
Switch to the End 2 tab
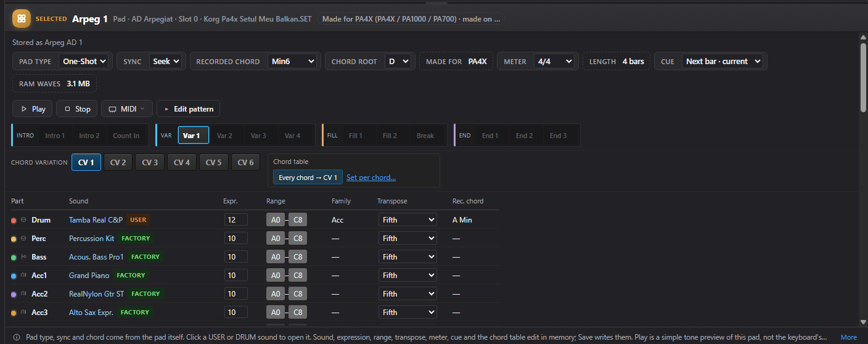524,136
